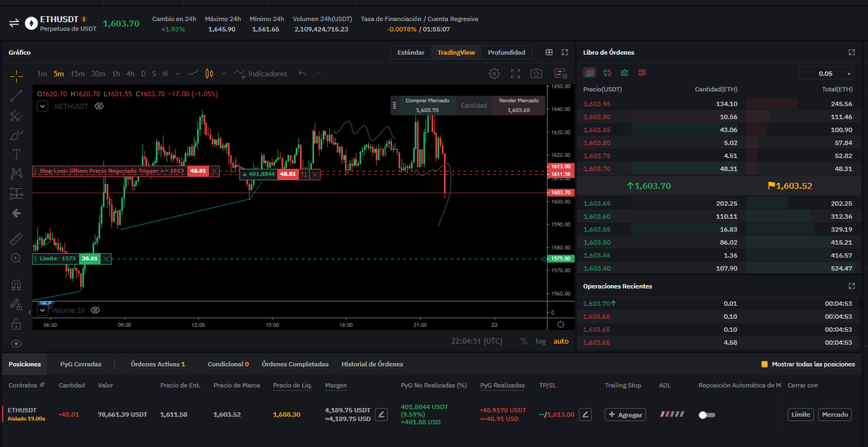Select the brush drawing tool
The height and width of the screenshot is (447, 868).
(17, 135)
